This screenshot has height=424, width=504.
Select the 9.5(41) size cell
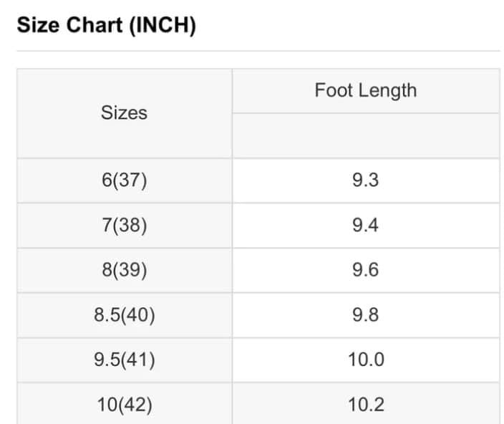point(124,360)
